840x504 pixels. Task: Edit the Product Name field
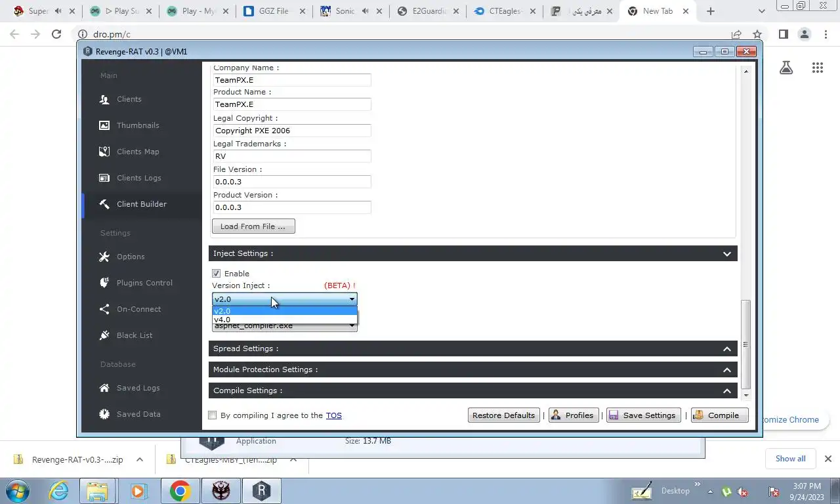click(292, 104)
